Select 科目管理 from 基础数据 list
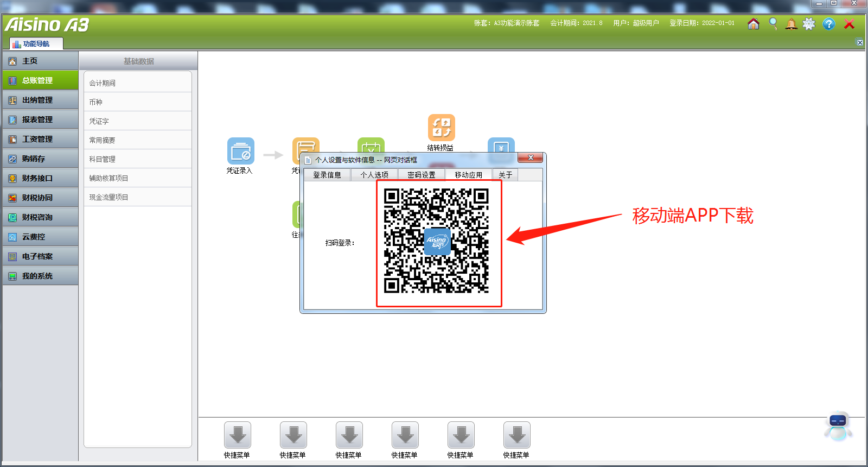Image resolution: width=868 pixels, height=467 pixels. pos(103,159)
